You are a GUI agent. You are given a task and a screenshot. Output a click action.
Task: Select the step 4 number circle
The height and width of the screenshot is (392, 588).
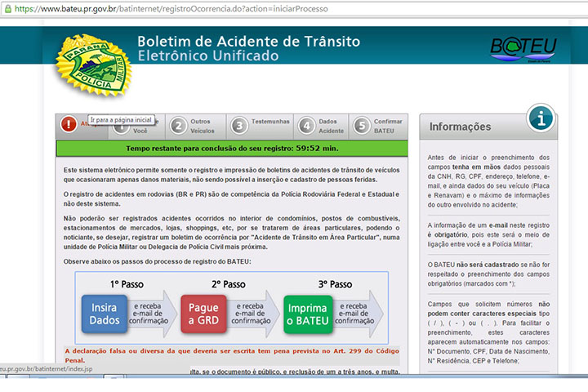pos(306,126)
